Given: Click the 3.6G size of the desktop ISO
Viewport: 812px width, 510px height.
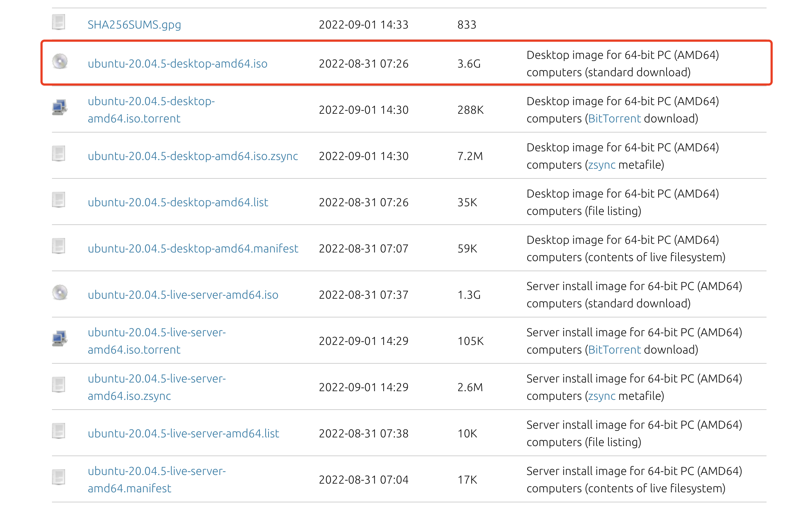Looking at the screenshot, I should tap(469, 64).
